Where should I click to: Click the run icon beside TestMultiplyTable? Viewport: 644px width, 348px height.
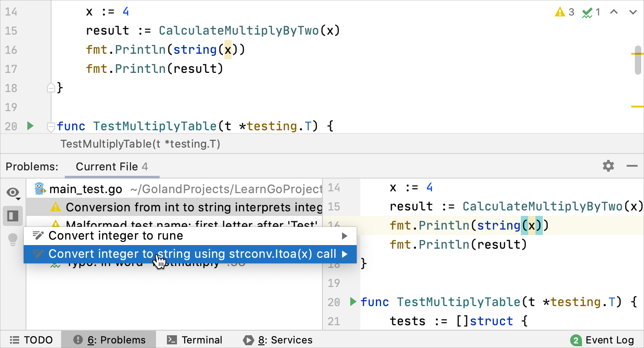tap(31, 126)
